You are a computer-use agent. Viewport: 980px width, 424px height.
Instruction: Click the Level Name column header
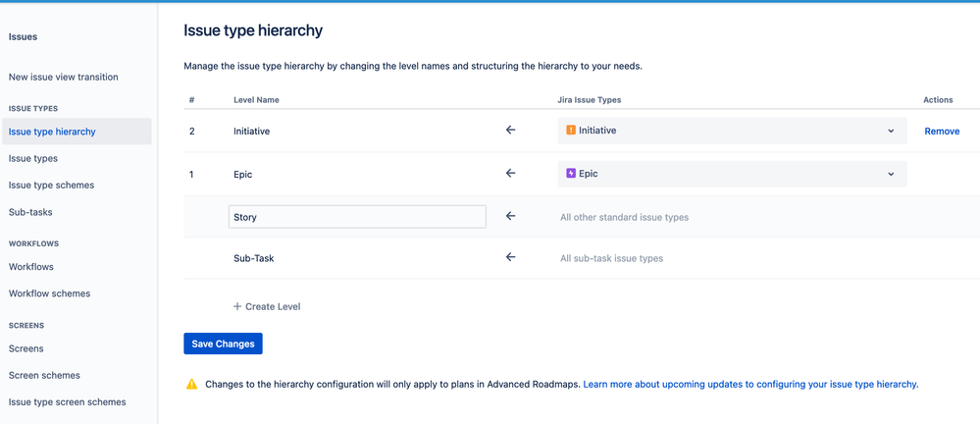pyautogui.click(x=256, y=100)
